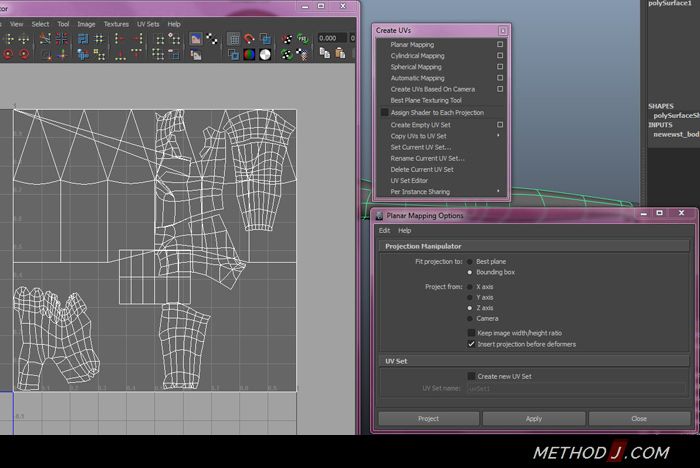Select the Best plane radio button
Screen dimensions: 700x468
[x=470, y=261]
